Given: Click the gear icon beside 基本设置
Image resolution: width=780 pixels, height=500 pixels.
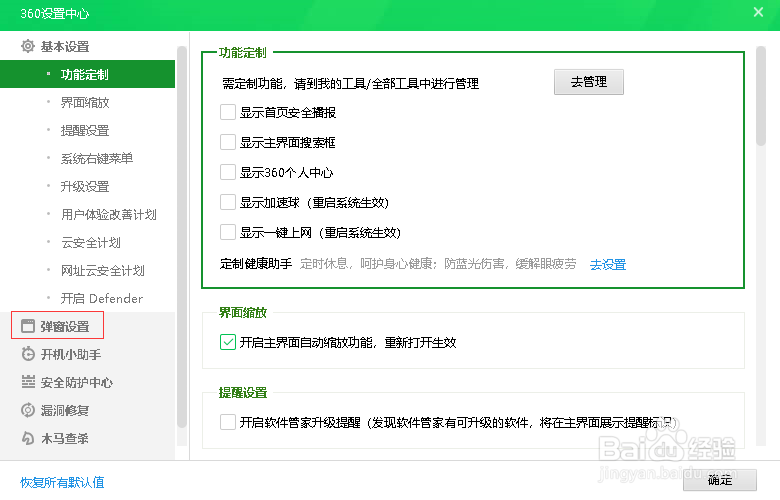Looking at the screenshot, I should [x=28, y=46].
